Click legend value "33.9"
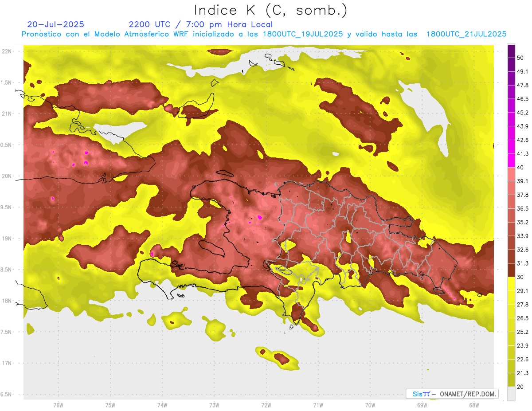Screen dimensions: 532x411 [522, 236]
